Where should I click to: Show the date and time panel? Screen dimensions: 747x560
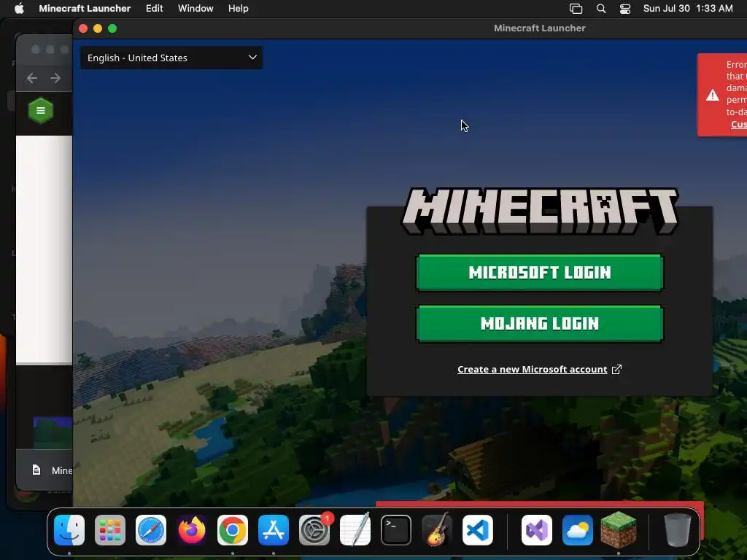coord(688,8)
